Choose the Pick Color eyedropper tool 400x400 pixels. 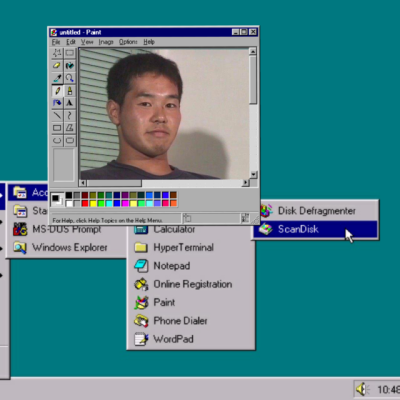(x=57, y=78)
